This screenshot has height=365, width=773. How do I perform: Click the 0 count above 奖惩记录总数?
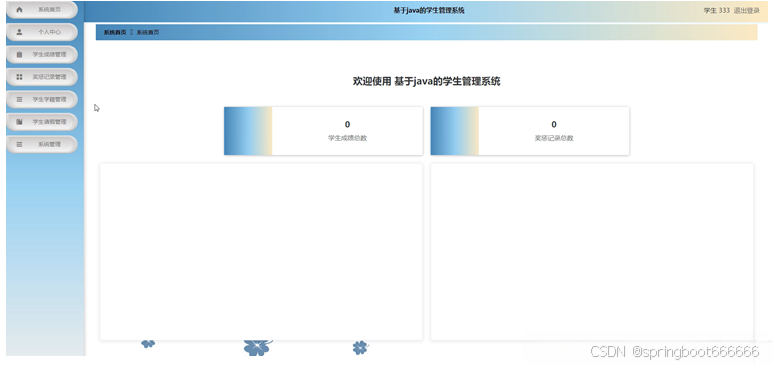pyautogui.click(x=554, y=124)
